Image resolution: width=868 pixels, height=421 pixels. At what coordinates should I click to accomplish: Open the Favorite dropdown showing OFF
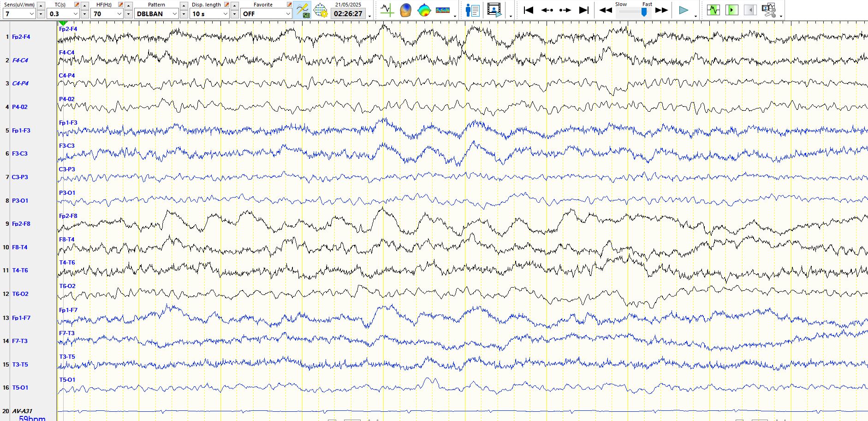coord(267,14)
